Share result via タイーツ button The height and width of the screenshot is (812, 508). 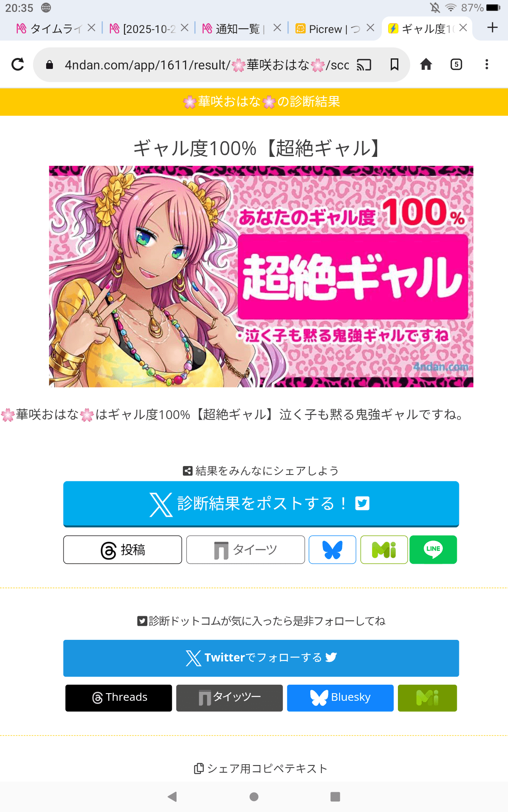coord(246,549)
